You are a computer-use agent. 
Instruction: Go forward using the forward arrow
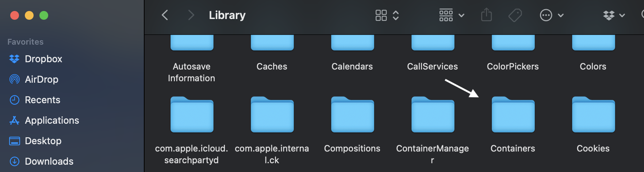191,15
